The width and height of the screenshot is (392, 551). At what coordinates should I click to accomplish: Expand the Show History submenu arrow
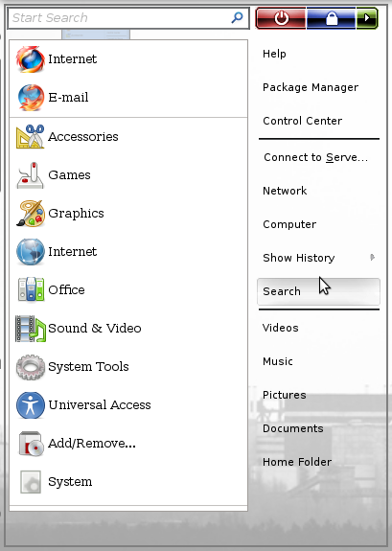[x=372, y=258]
